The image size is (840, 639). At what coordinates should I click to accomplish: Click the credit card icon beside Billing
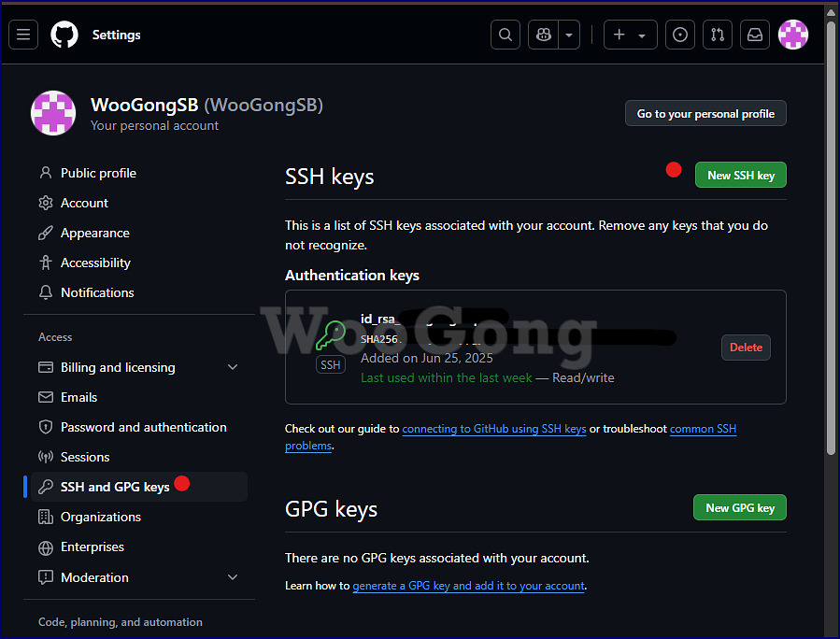(46, 367)
